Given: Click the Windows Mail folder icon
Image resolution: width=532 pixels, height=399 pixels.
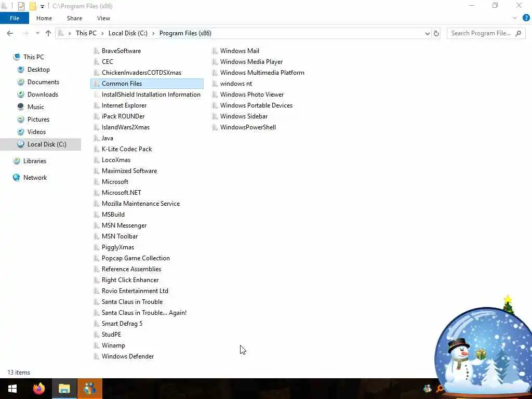Looking at the screenshot, I should point(215,51).
